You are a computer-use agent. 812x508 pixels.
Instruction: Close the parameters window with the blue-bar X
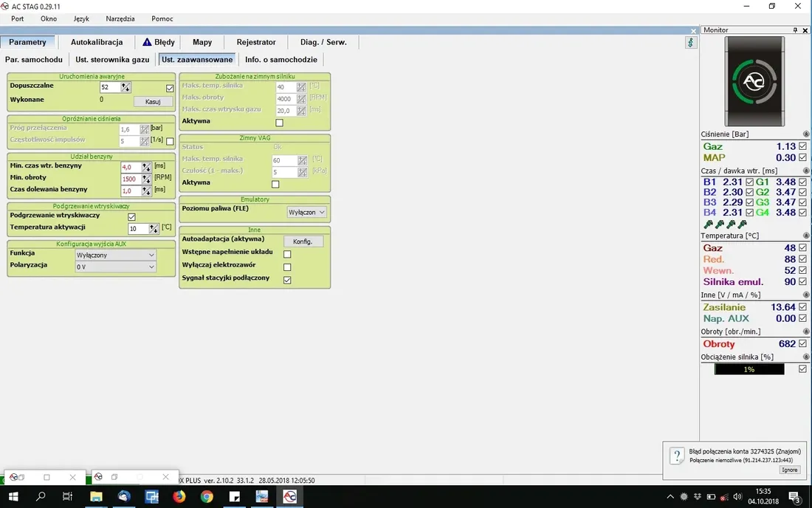(x=693, y=31)
